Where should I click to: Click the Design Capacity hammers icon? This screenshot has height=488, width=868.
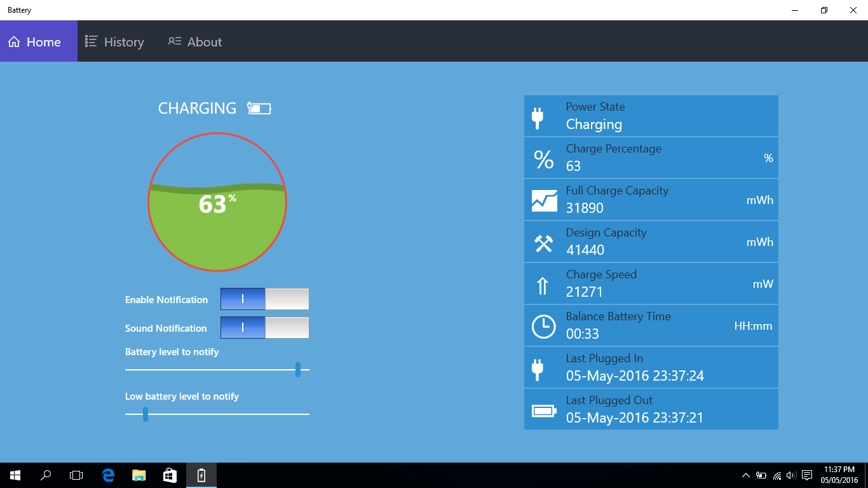coord(543,243)
